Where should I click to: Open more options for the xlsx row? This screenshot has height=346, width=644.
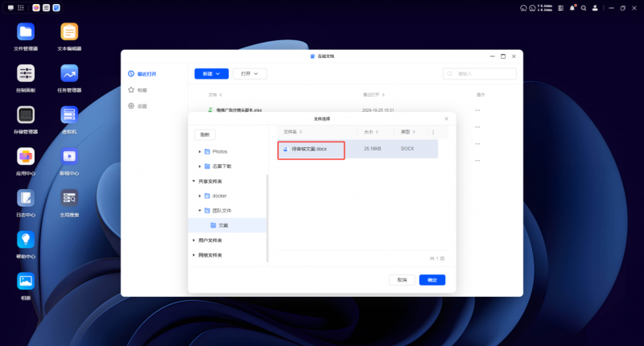pyautogui.click(x=477, y=110)
